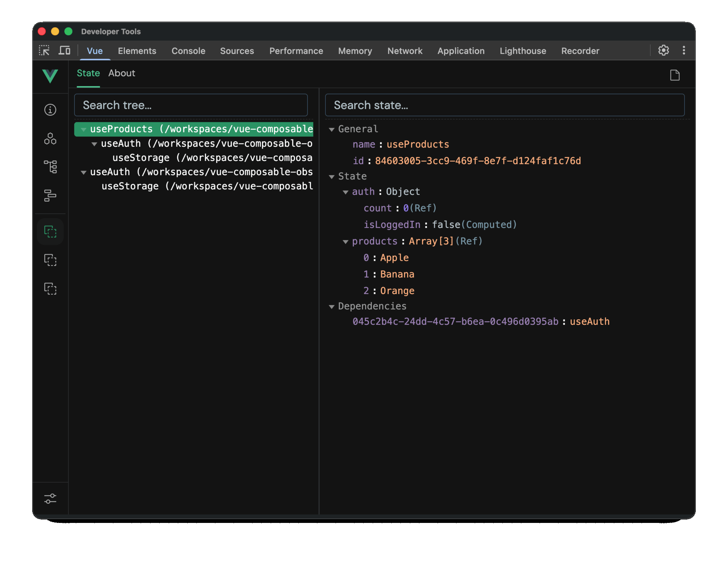
Task: Collapse the top-level useAuth tree node
Action: (x=83, y=172)
